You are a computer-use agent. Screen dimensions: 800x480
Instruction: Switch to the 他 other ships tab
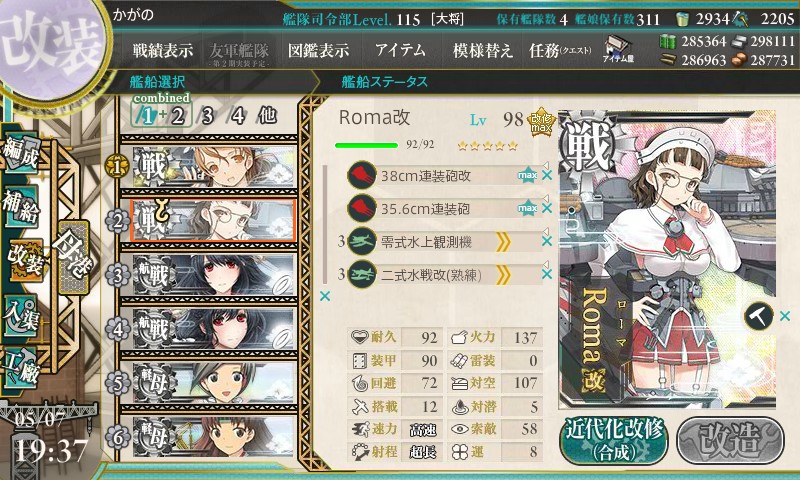(x=267, y=116)
